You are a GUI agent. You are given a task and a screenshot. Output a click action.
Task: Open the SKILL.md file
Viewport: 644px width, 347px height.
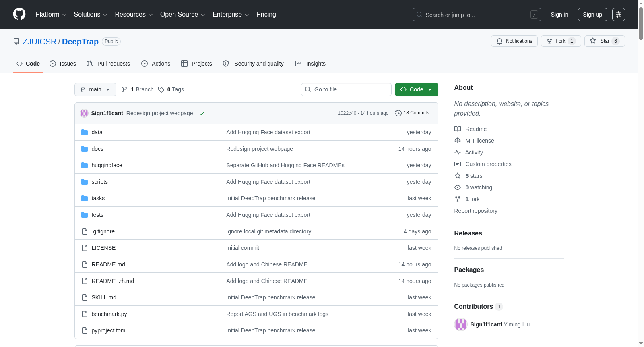coord(104,297)
